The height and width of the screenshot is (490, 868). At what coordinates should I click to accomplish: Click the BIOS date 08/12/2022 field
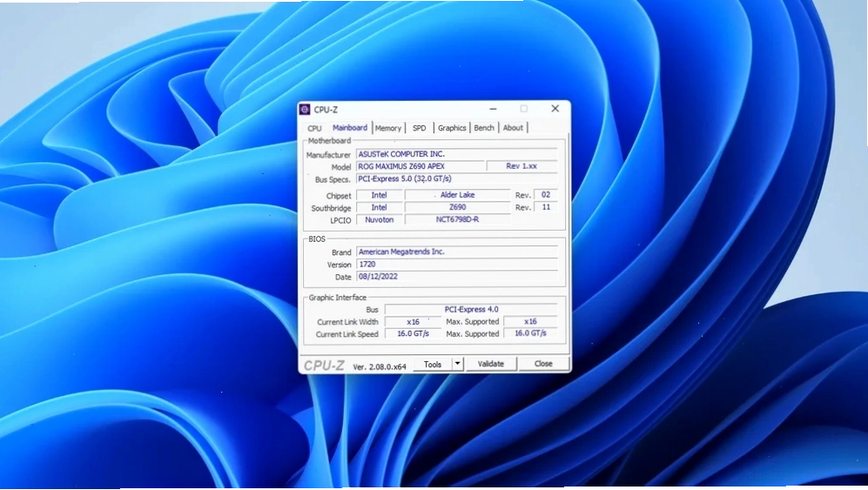pyautogui.click(x=457, y=276)
